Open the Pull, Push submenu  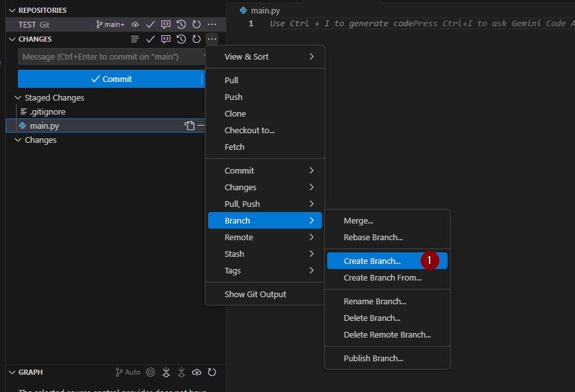[264, 204]
